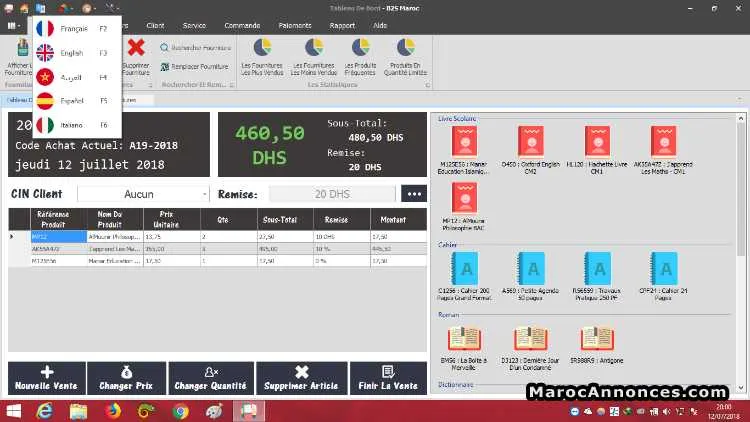The image size is (750, 422).
Task: Add DJ123 Dernière Jour D'un Condamné novel
Action: click(530, 348)
